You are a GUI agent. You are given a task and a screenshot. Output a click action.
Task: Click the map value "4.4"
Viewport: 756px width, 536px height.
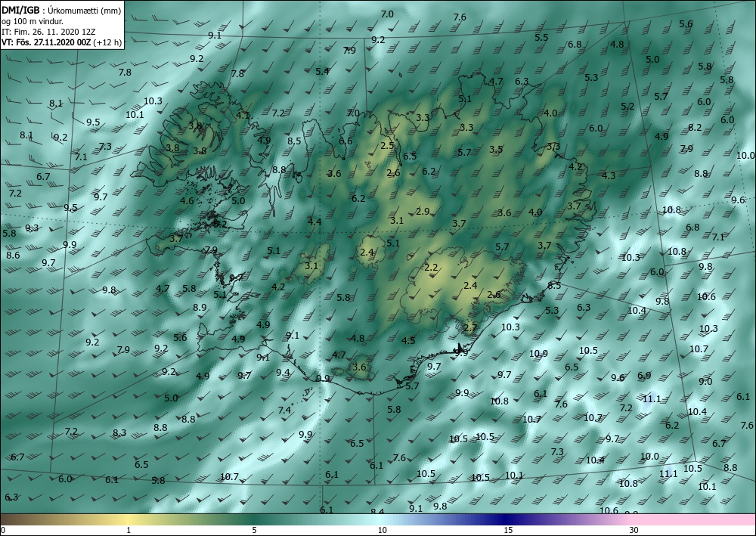[314, 222]
